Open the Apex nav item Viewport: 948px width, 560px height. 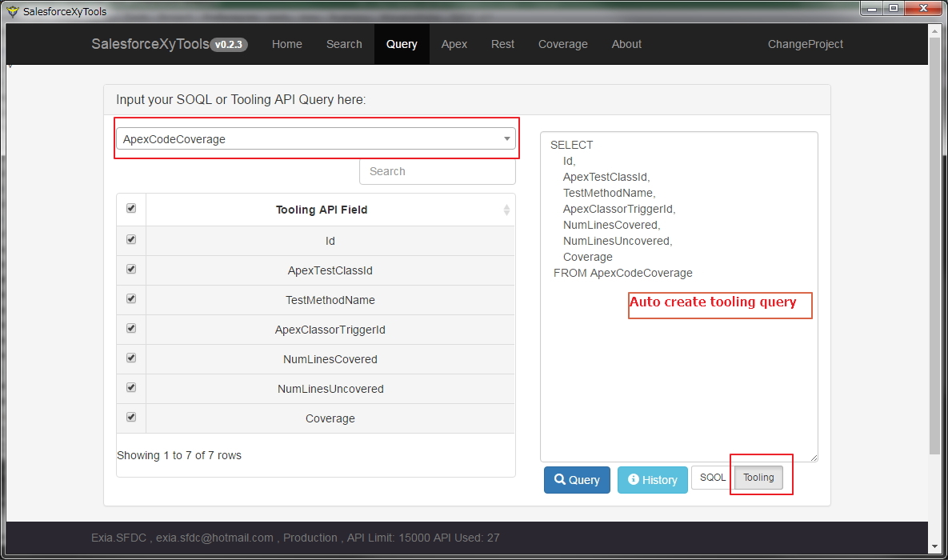(x=454, y=44)
